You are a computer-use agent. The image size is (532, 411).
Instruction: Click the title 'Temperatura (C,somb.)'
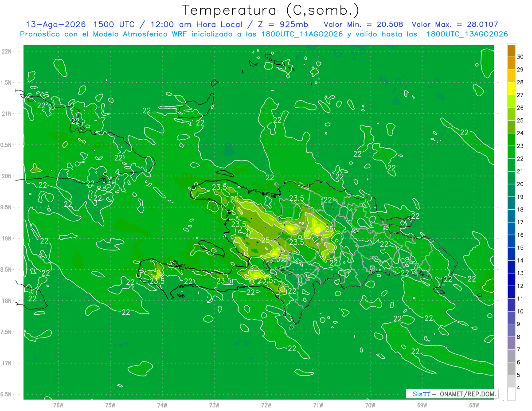click(270, 10)
